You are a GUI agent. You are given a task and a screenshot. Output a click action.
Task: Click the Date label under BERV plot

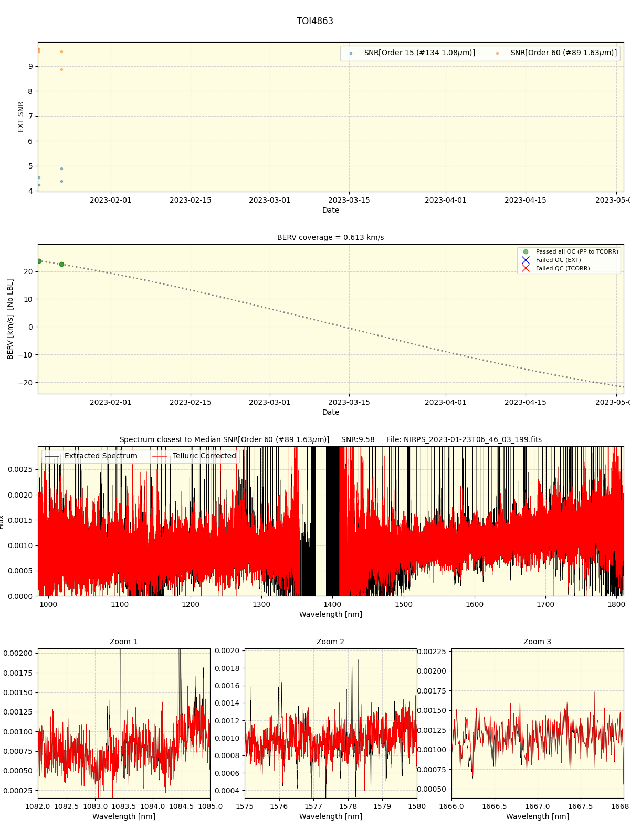[331, 412]
